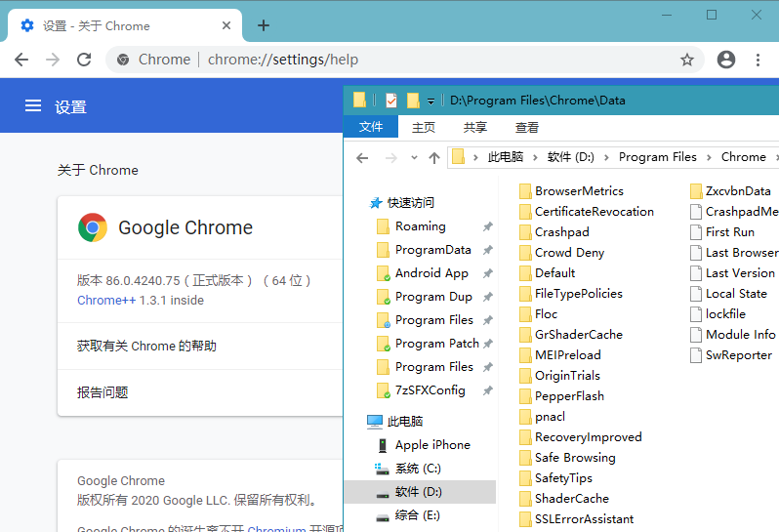Open the 共享 ribbon tab

click(x=475, y=128)
